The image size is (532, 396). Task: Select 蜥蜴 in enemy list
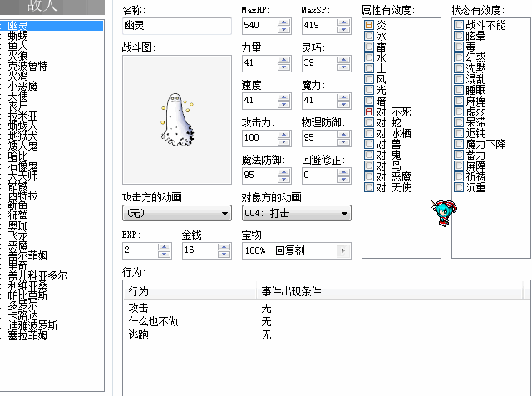(17, 36)
